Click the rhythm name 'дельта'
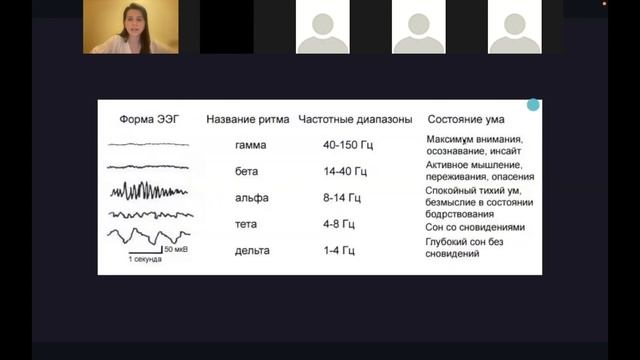The image size is (640, 360). click(x=252, y=250)
